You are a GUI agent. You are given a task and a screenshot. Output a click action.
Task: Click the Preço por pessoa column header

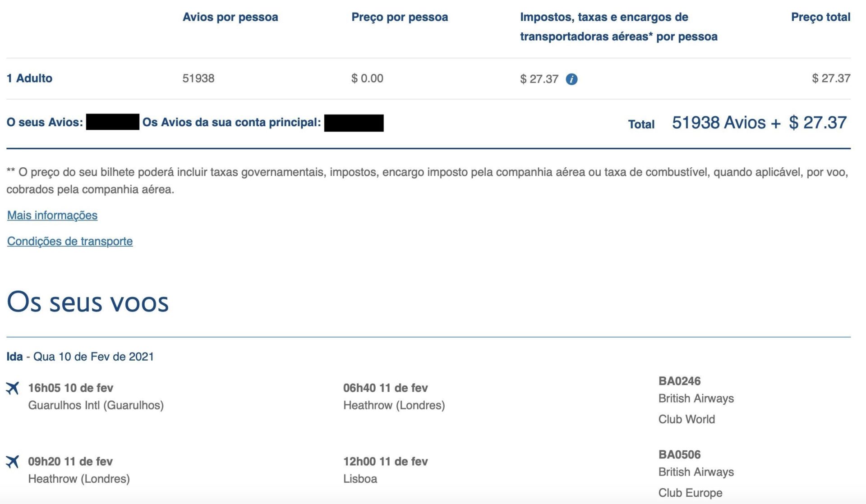400,17
